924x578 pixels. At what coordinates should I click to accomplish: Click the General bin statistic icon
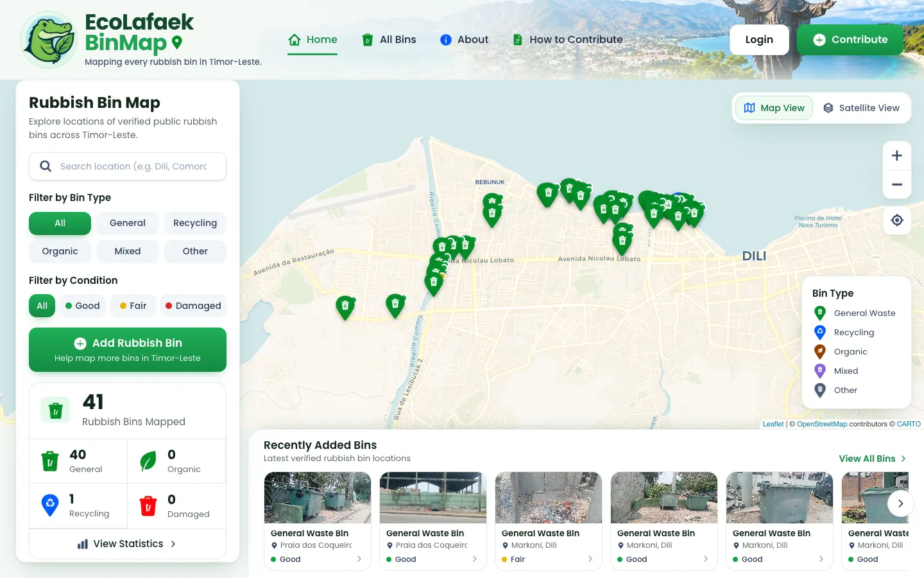click(50, 460)
